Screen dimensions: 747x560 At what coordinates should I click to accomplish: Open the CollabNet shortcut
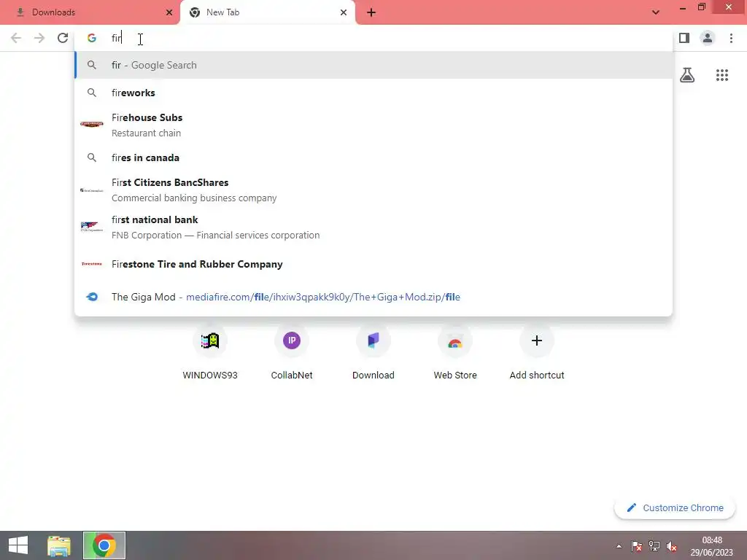click(x=292, y=353)
